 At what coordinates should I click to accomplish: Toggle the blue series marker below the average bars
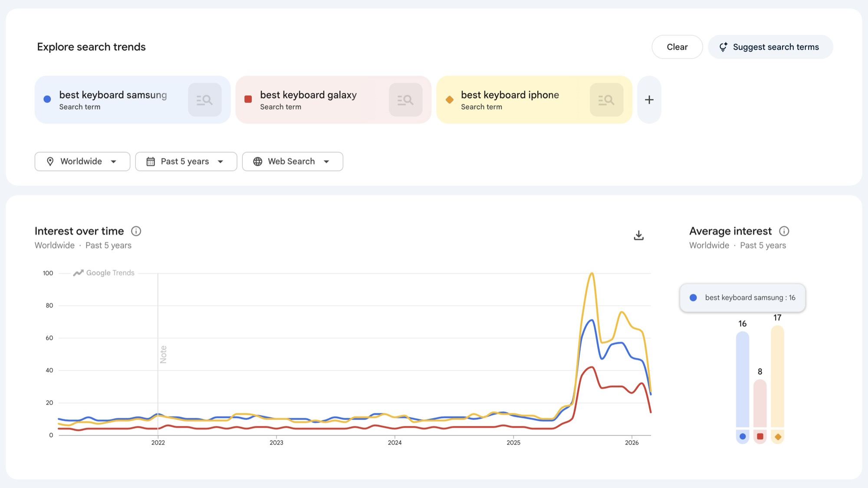click(742, 436)
